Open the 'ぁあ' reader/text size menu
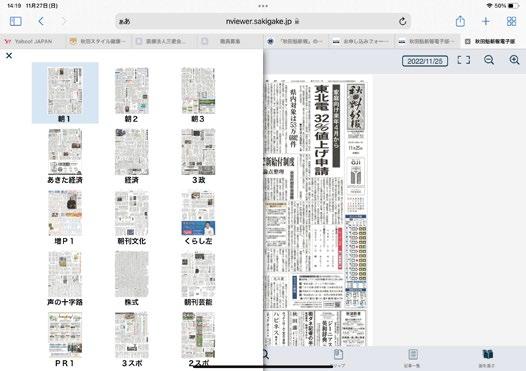The height and width of the screenshot is (371, 526). pos(124,22)
